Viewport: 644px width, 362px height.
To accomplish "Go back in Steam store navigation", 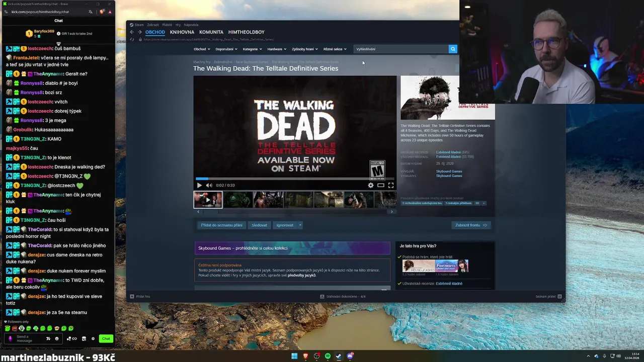I will 132,32.
